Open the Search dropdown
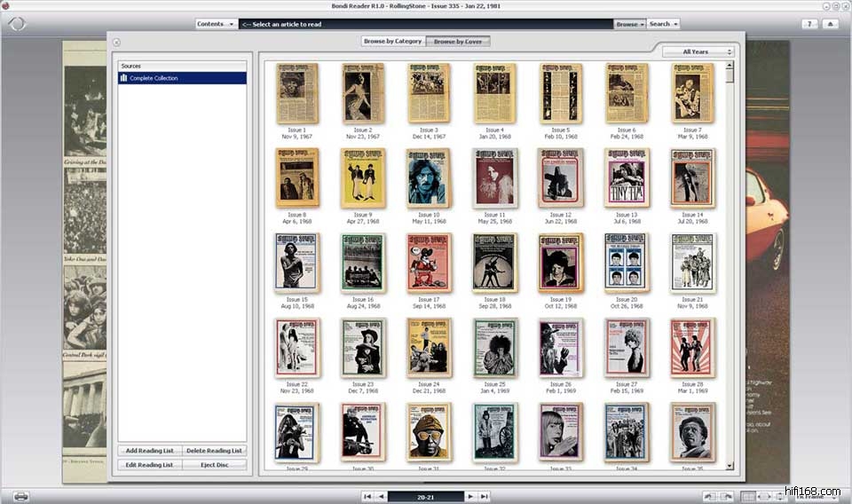852x504 pixels. (x=663, y=24)
